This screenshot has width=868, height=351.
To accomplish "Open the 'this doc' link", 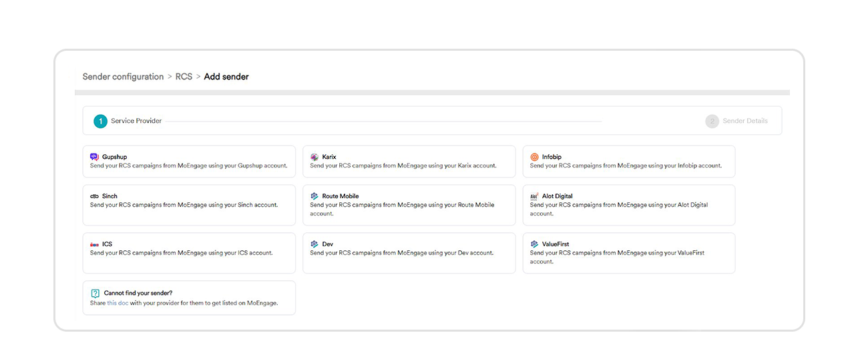I will [x=118, y=303].
